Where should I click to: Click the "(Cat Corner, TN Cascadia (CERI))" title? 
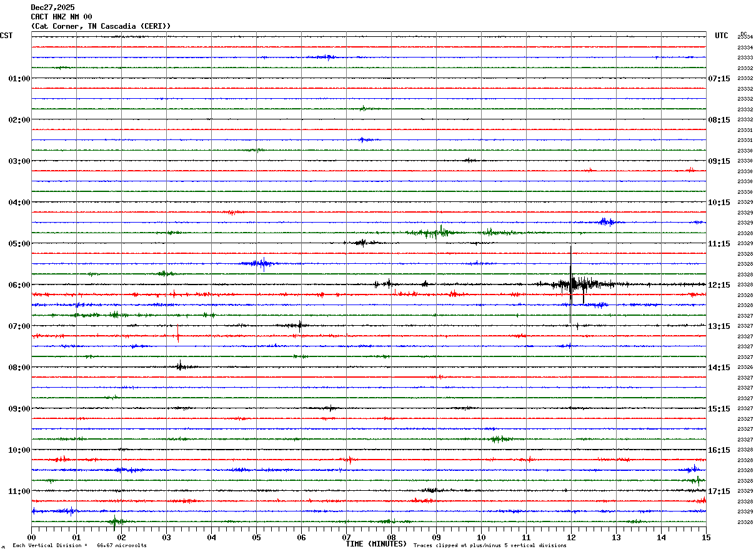point(101,26)
